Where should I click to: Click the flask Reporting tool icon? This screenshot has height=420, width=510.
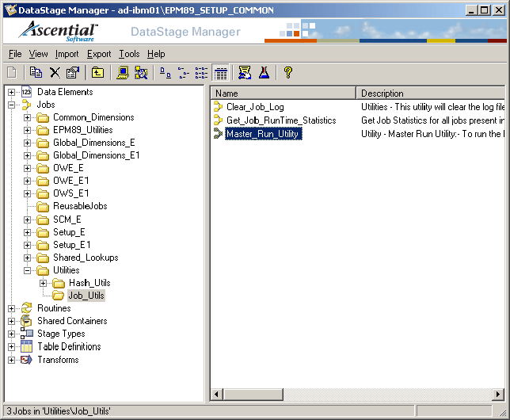264,72
